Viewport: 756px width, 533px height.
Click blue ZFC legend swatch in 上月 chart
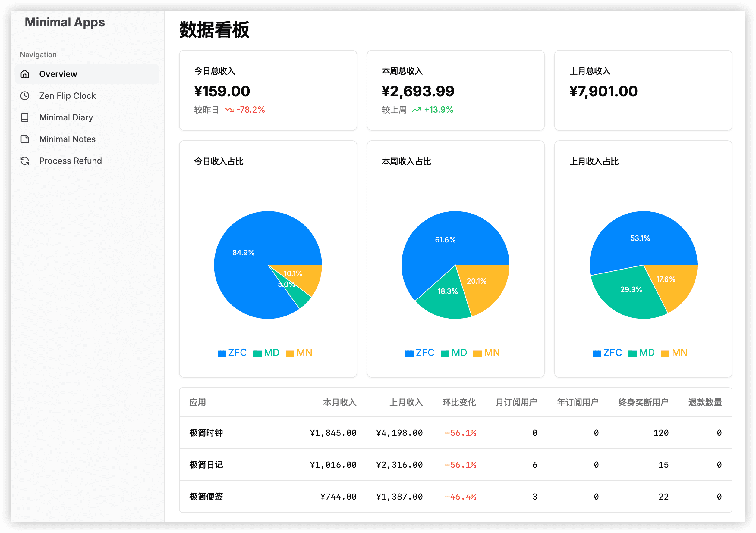596,353
